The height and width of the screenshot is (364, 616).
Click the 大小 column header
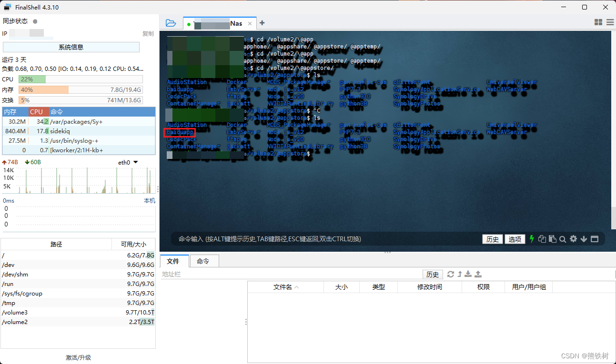342,287
